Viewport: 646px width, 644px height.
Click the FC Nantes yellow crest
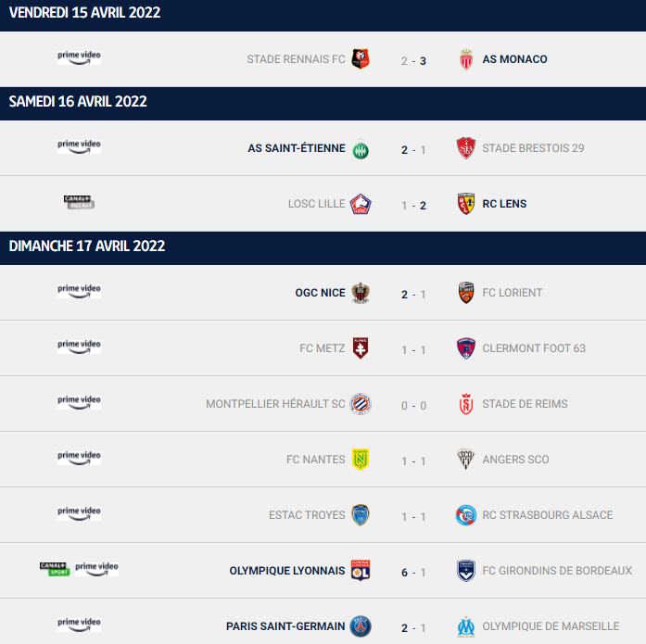click(361, 460)
